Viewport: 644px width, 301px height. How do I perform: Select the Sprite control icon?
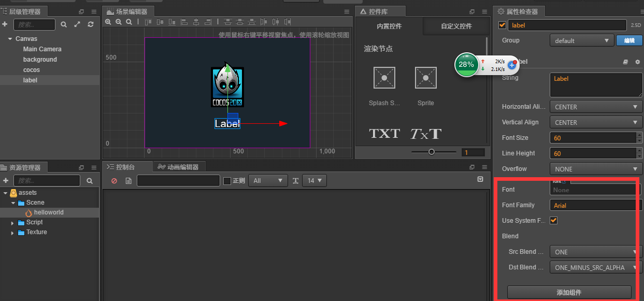point(426,78)
